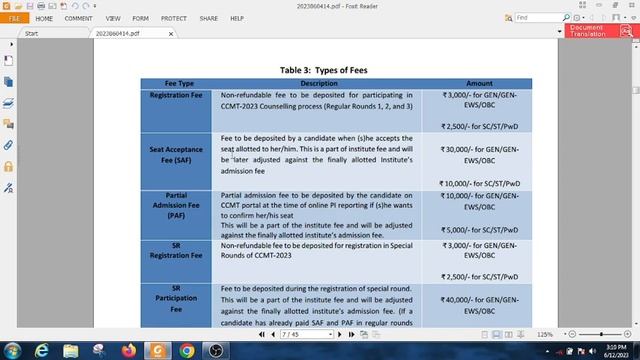This screenshot has width=640, height=360.
Task: Open the Comments panel icon
Action: point(8,124)
